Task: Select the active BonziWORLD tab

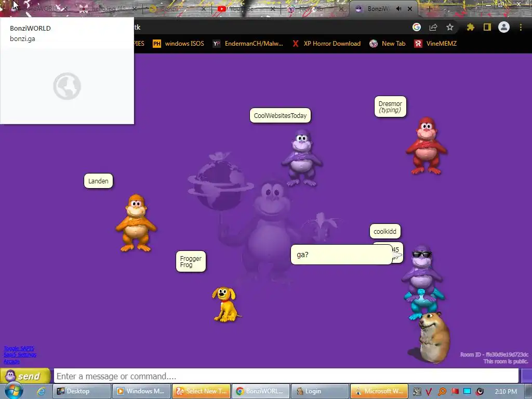Action: (378, 9)
